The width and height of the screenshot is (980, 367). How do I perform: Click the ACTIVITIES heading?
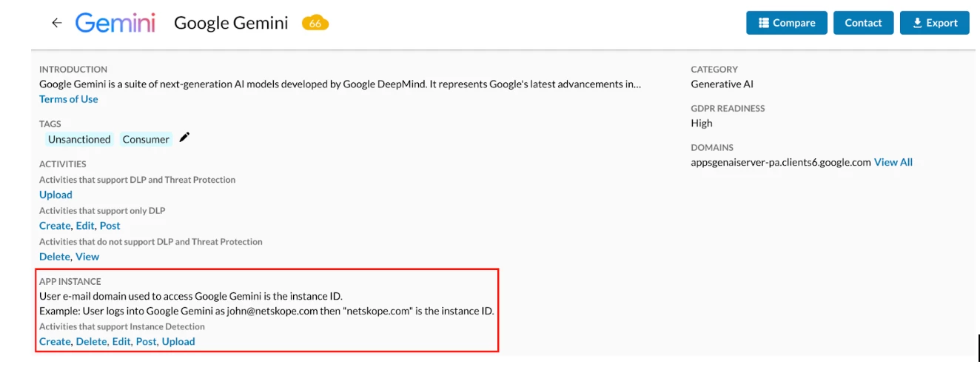pyautogui.click(x=63, y=164)
